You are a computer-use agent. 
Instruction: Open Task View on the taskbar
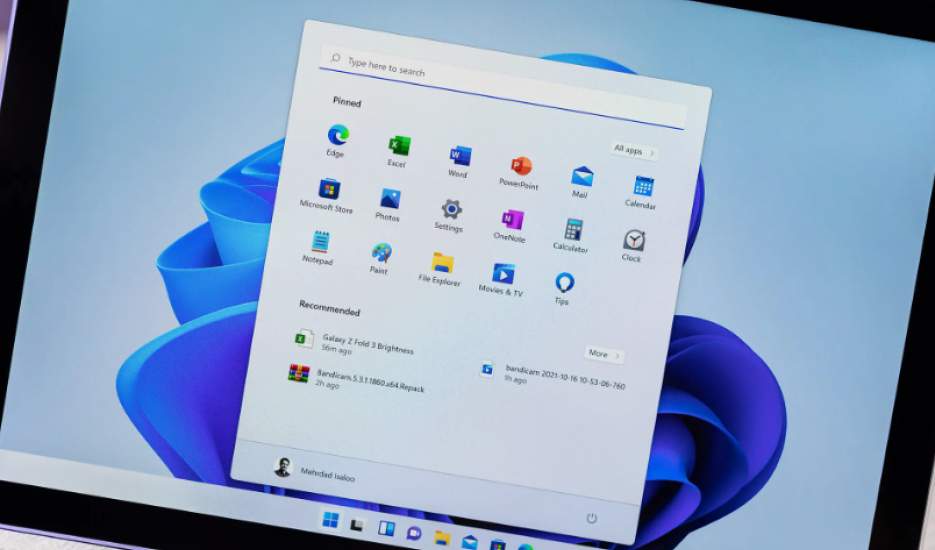pyautogui.click(x=357, y=525)
